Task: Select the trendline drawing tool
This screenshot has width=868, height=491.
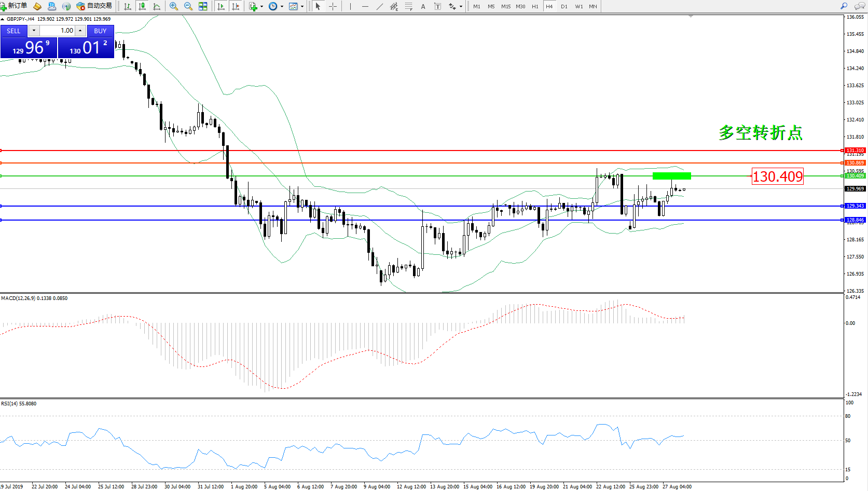Action: (x=380, y=6)
